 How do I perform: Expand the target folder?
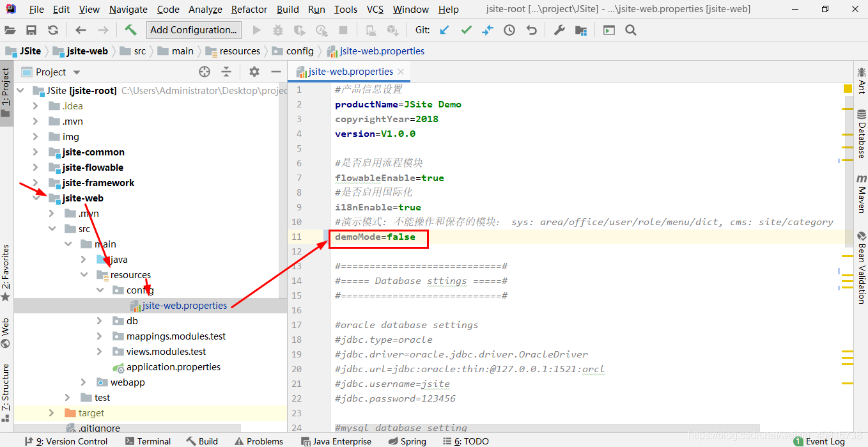tap(51, 413)
